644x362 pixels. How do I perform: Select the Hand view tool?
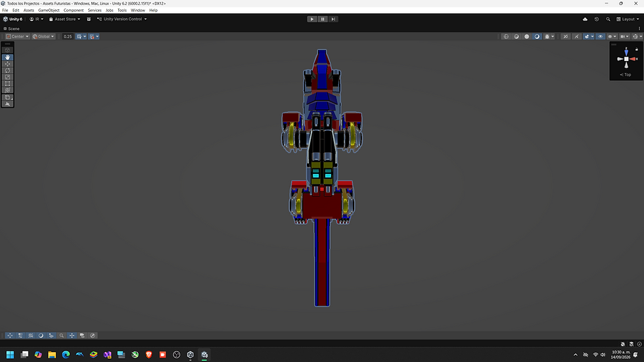pyautogui.click(x=7, y=57)
